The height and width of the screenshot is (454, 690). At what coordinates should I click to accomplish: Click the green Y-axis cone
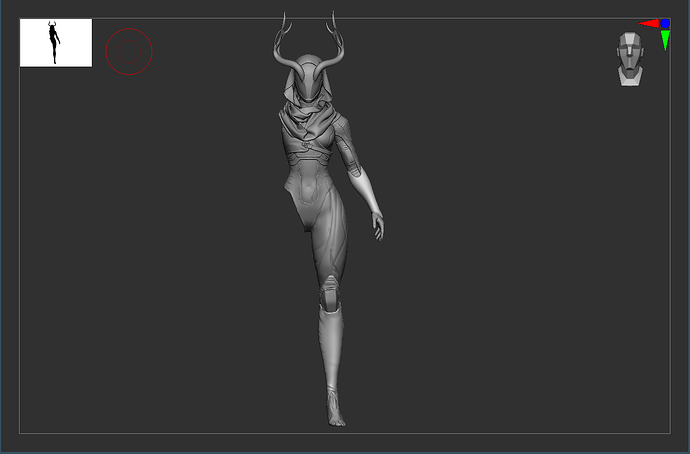(665, 40)
